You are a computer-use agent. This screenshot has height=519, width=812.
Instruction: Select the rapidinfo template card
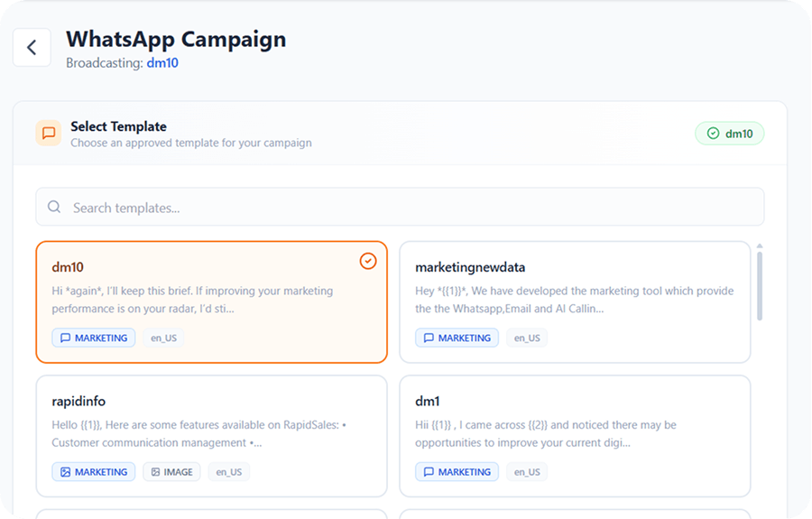click(211, 436)
